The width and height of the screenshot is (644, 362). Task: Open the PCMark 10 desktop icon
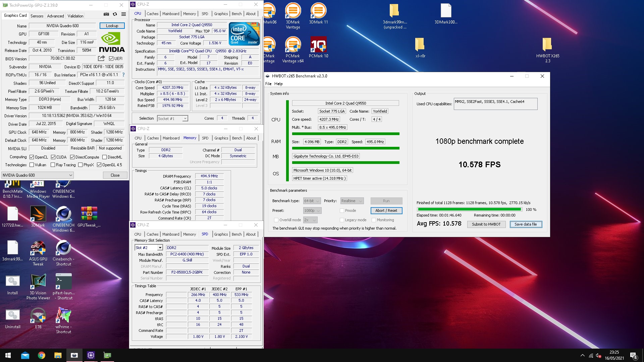pos(318,47)
